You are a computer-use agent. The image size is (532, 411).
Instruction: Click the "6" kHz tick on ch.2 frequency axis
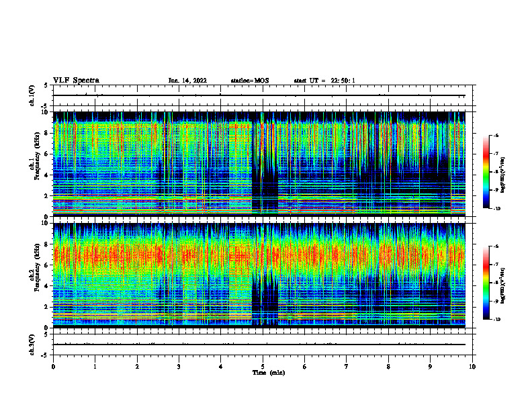tap(46, 265)
